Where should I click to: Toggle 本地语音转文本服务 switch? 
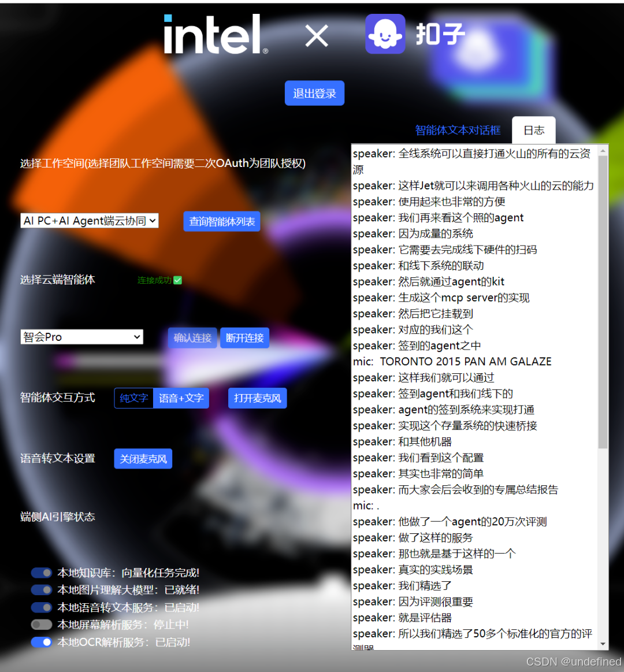click(42, 607)
